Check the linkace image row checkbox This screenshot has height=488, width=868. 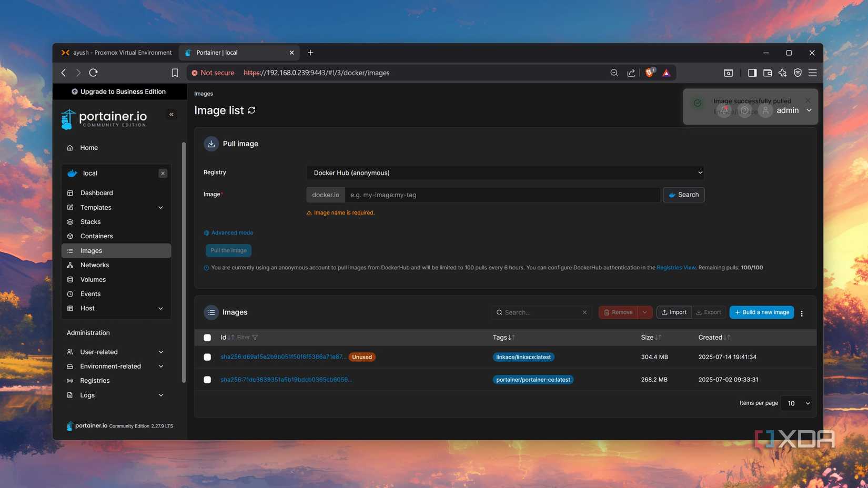pos(207,357)
